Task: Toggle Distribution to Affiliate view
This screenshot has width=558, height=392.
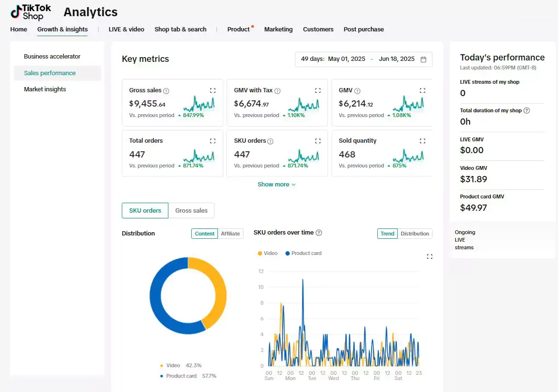Action: click(x=230, y=234)
